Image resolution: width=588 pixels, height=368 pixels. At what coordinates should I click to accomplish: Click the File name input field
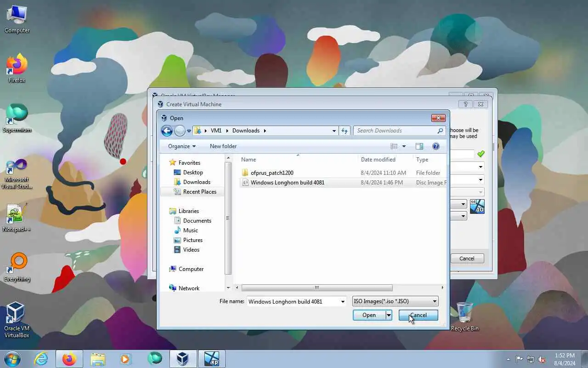click(x=293, y=301)
